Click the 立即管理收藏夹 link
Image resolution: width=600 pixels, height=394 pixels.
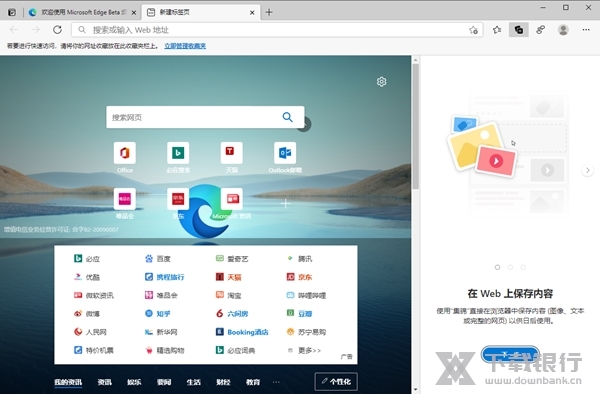(x=185, y=46)
